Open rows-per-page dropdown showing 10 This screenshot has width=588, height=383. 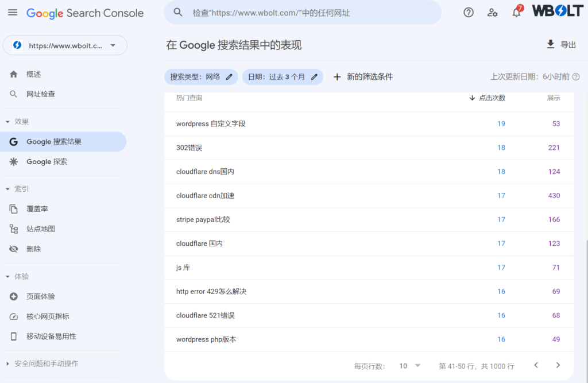point(410,366)
